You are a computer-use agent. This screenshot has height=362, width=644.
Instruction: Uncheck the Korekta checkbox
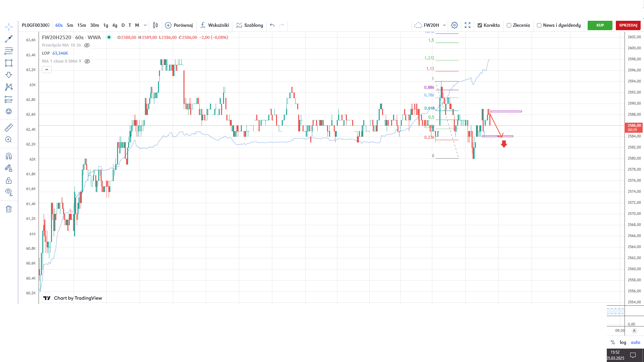(480, 25)
